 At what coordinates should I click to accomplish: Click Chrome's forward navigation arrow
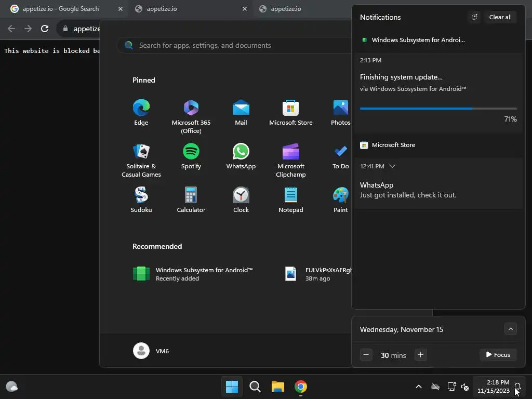(28, 29)
